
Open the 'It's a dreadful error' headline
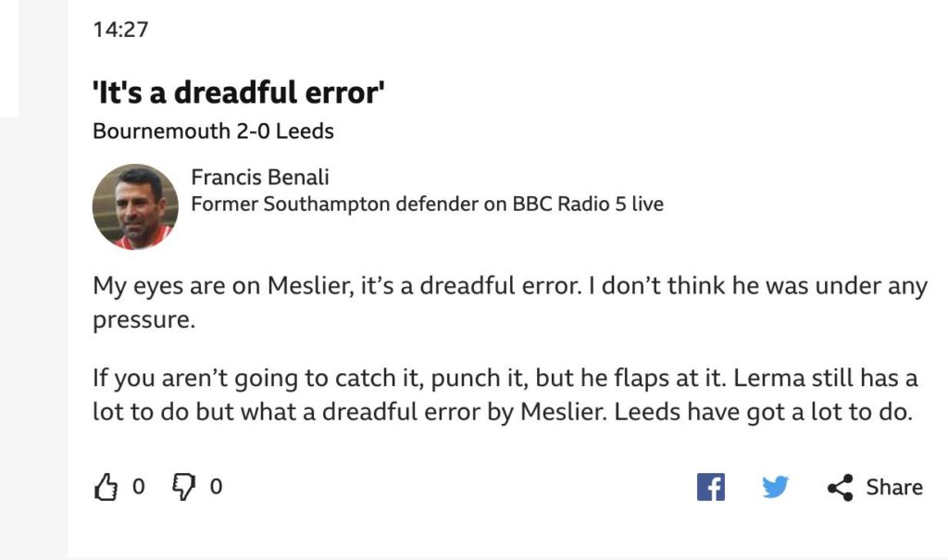239,93
